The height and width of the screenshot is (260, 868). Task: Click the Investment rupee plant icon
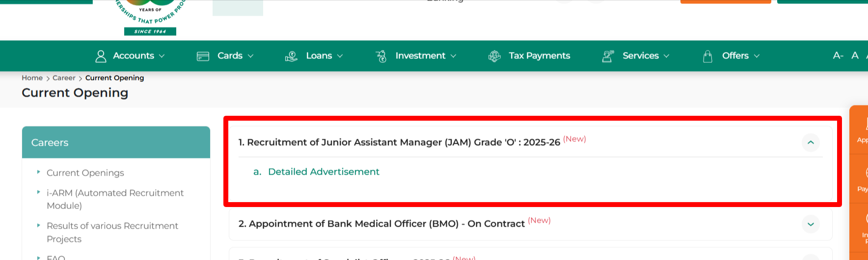[x=381, y=56]
